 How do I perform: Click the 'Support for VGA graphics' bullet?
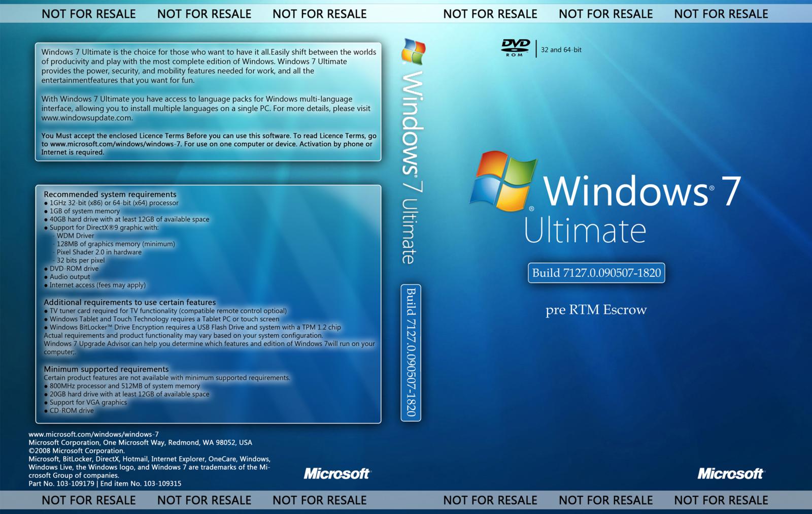(85, 402)
